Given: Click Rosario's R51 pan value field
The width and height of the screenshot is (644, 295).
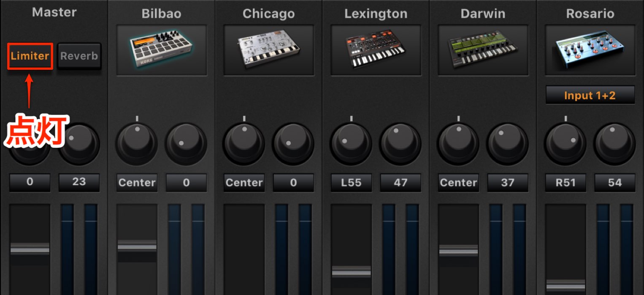Looking at the screenshot, I should point(566,183).
